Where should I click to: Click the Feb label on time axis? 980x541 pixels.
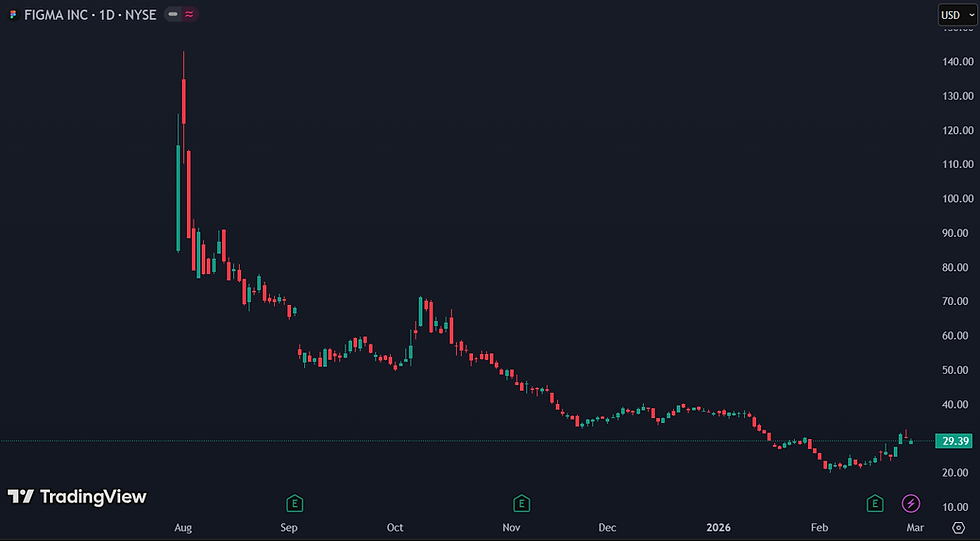(x=819, y=528)
